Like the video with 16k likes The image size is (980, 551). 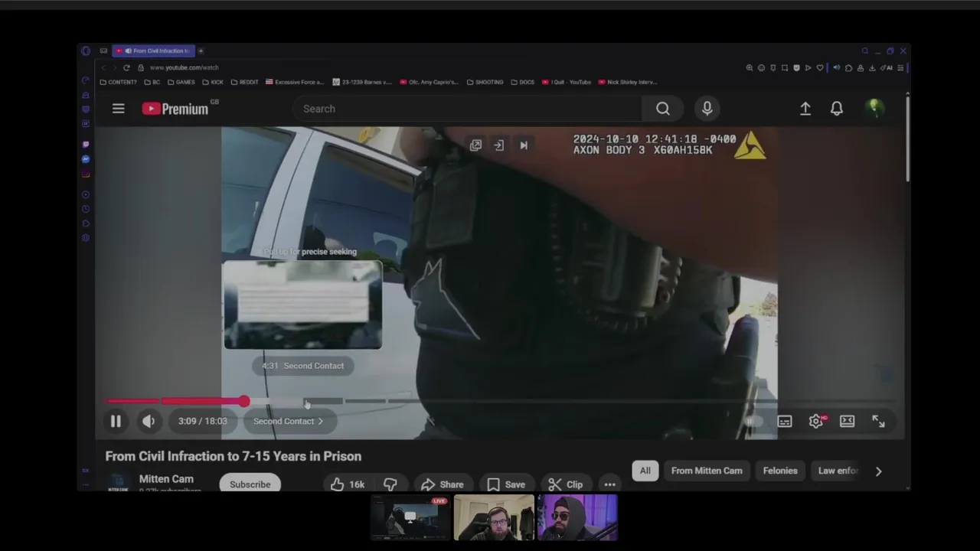pyautogui.click(x=347, y=484)
